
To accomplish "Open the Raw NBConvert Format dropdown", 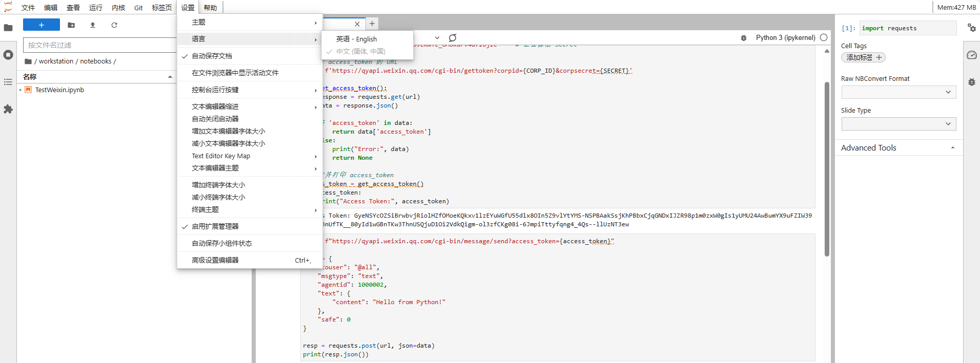I will pos(899,92).
